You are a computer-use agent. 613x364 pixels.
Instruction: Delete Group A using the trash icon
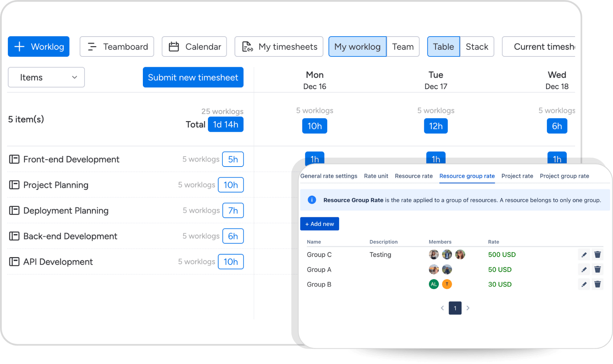coord(597,269)
